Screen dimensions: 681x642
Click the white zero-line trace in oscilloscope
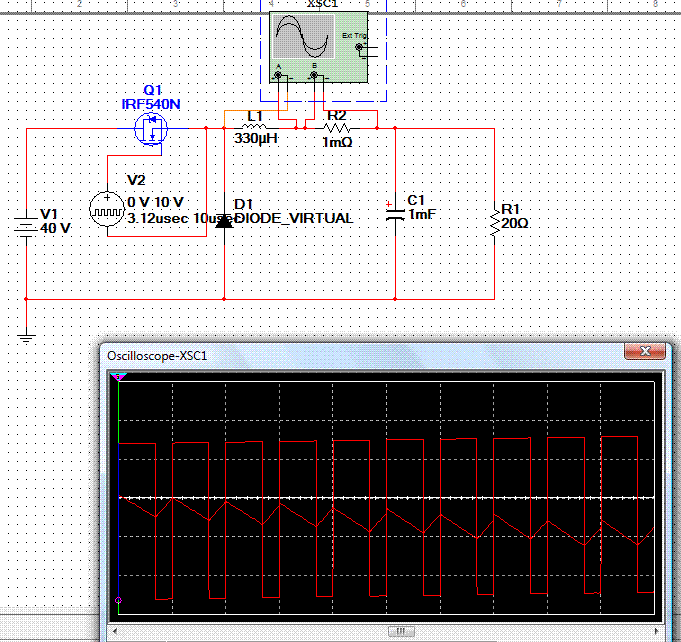tap(386, 497)
